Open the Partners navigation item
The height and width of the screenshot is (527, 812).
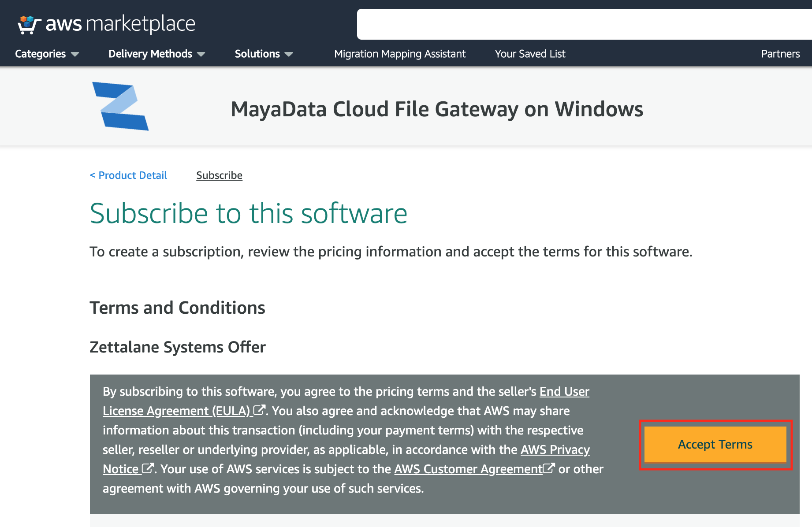pyautogui.click(x=780, y=54)
